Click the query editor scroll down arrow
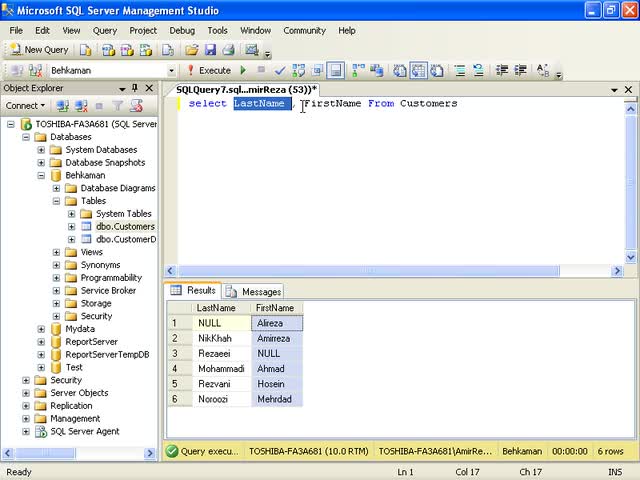The image size is (640, 480). [x=631, y=257]
